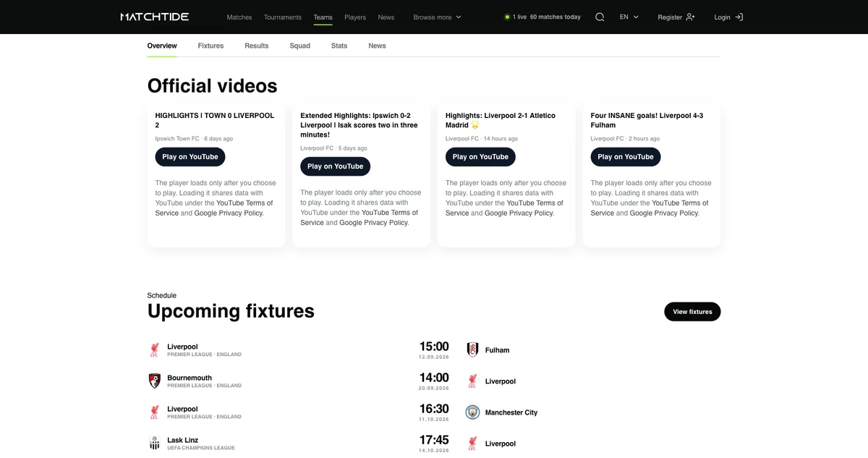Click the 14:00 kickoff time
This screenshot has height=458, width=868.
pyautogui.click(x=434, y=378)
